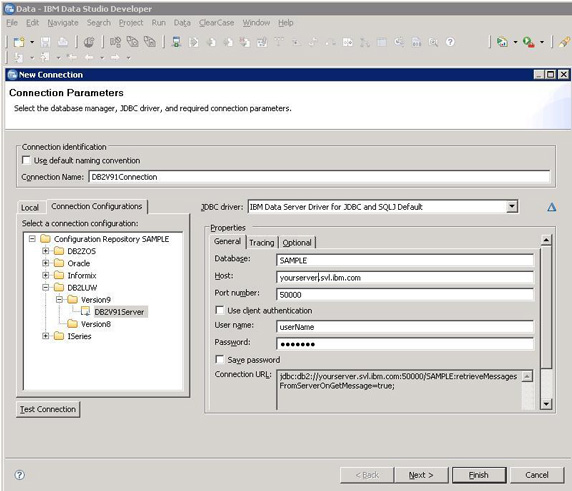Click the help question mark toolbar icon

pyautogui.click(x=451, y=42)
